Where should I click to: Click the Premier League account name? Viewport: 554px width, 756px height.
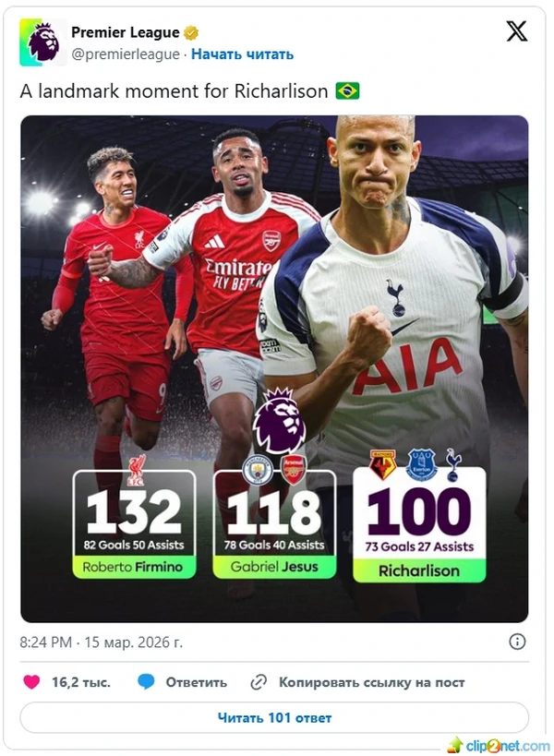click(x=126, y=32)
